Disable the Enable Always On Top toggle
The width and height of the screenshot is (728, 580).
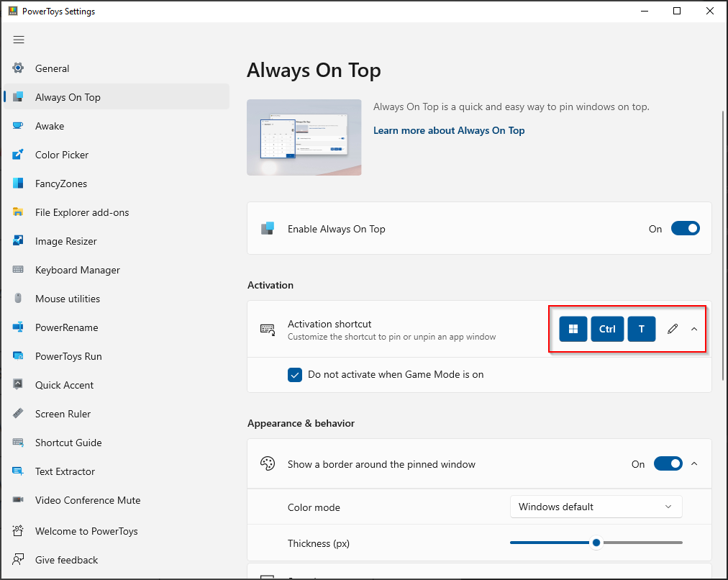[685, 228]
